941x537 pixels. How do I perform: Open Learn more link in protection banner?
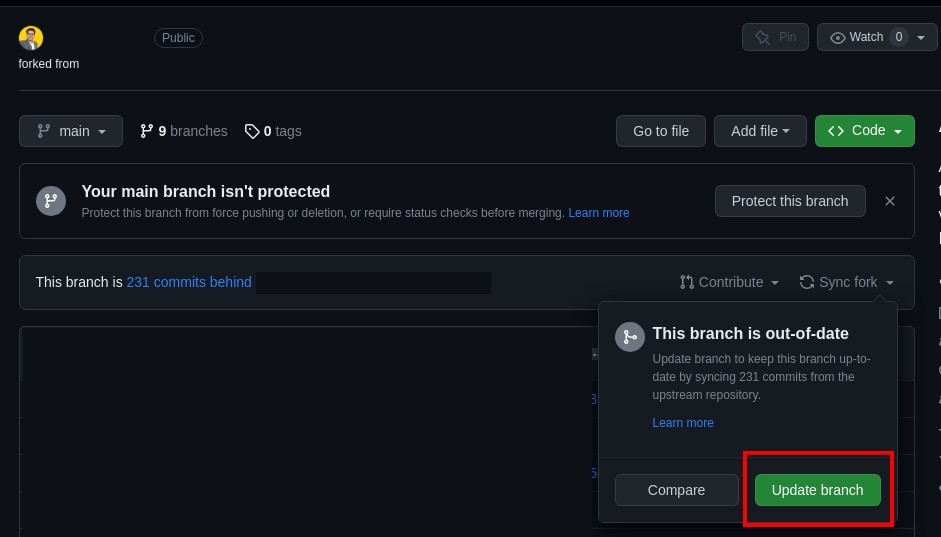(x=599, y=213)
